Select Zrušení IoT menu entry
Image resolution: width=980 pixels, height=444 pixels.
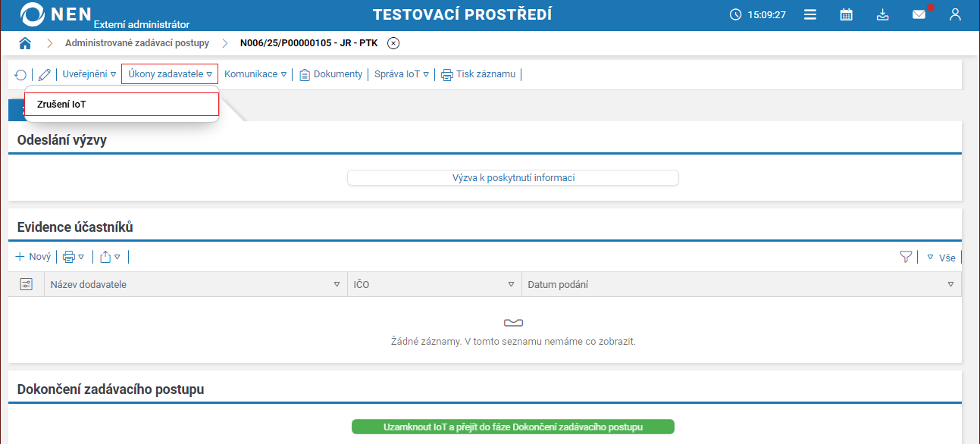pos(122,105)
